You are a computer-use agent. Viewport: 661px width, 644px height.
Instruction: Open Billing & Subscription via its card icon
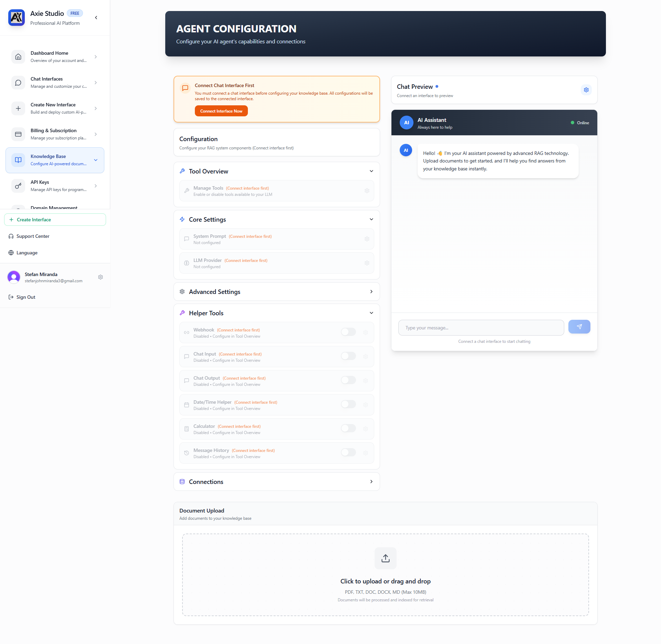[x=18, y=134]
